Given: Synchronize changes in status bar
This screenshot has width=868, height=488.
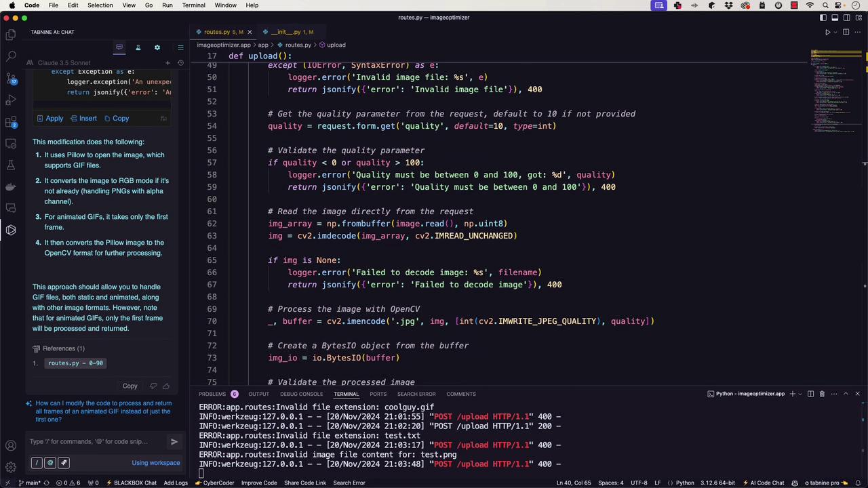Looking at the screenshot, I should 46,483.
